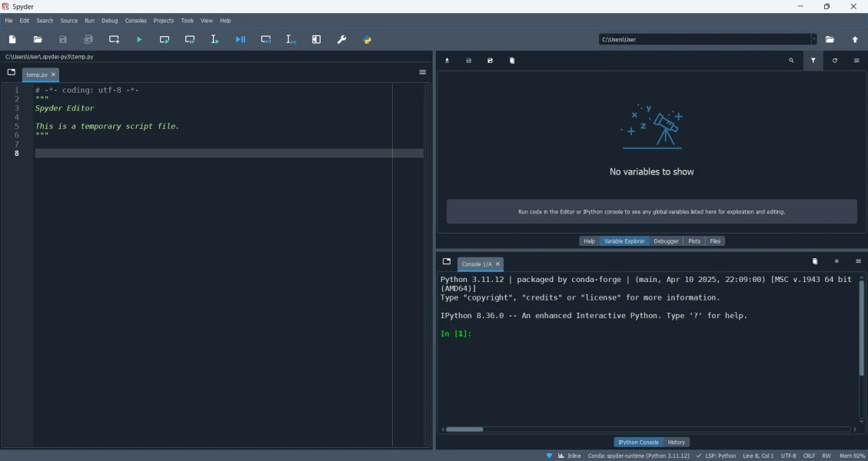The image size is (868, 461).
Task: Debug the current cell icon
Action: point(266,39)
